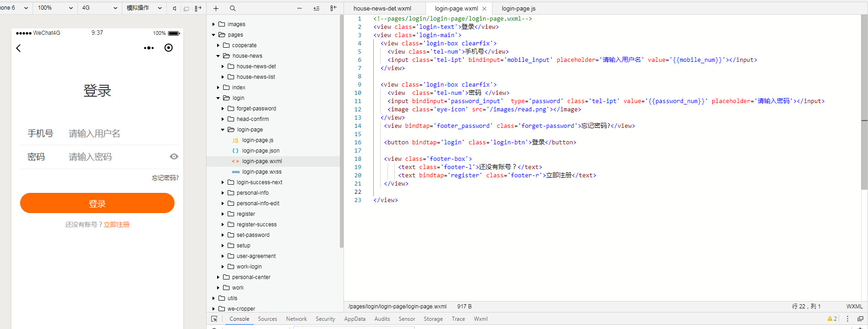
Task: Click the inspect element picker icon
Action: coord(214,319)
